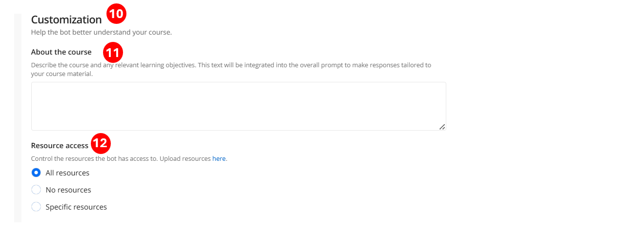Click 'Help the bot better understand' subtitle
This screenshot has height=250, width=644.
point(101,33)
